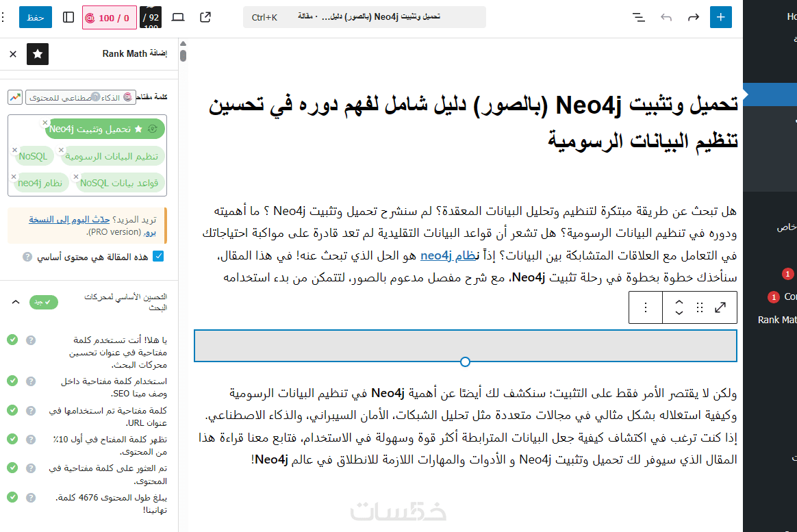797x532 pixels.
Task: Open the three-dot options menu at top-left
Action: coord(3,17)
